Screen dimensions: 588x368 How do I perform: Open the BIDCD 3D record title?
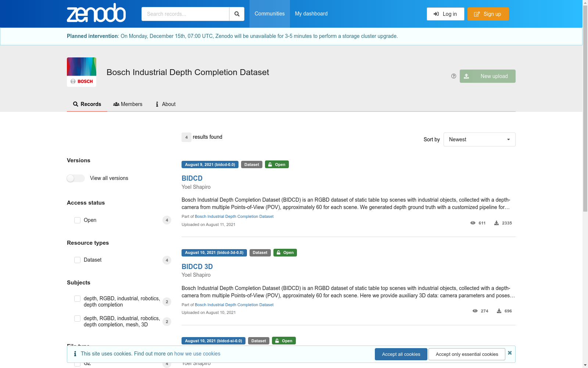click(x=197, y=266)
